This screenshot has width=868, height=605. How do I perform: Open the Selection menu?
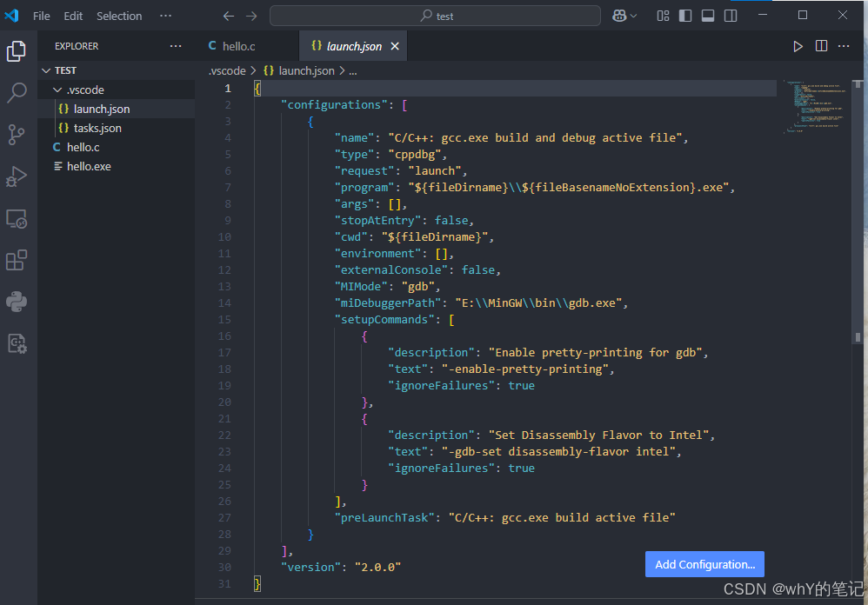tap(119, 16)
